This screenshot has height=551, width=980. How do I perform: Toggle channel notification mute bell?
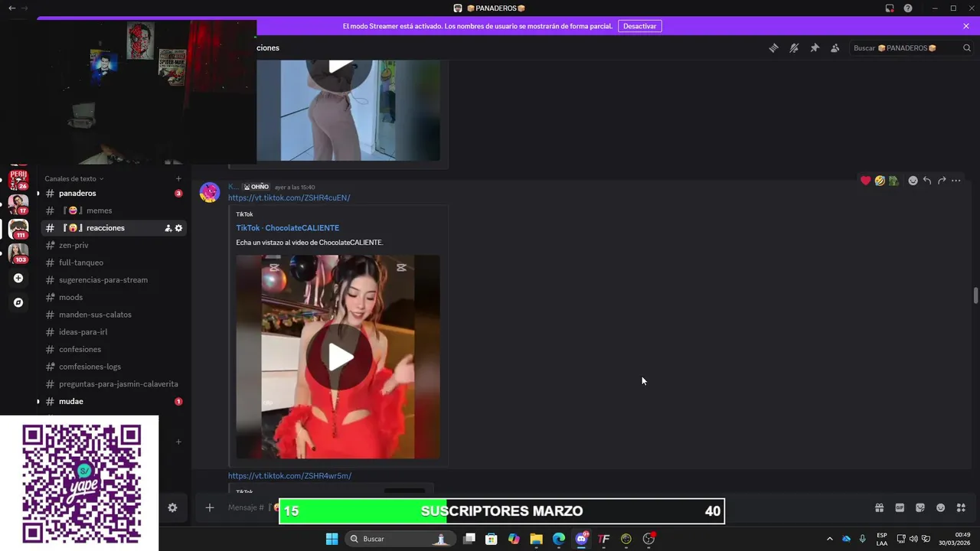coord(794,48)
